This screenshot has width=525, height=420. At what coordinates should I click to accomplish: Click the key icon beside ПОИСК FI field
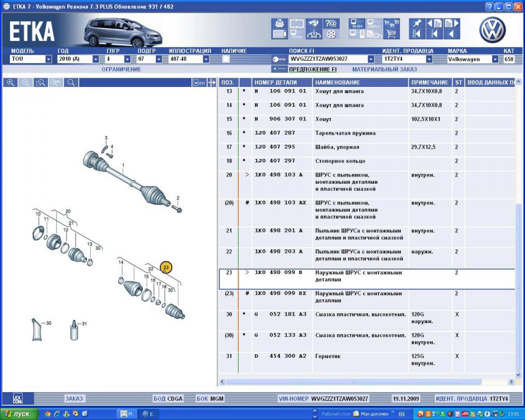278,59
